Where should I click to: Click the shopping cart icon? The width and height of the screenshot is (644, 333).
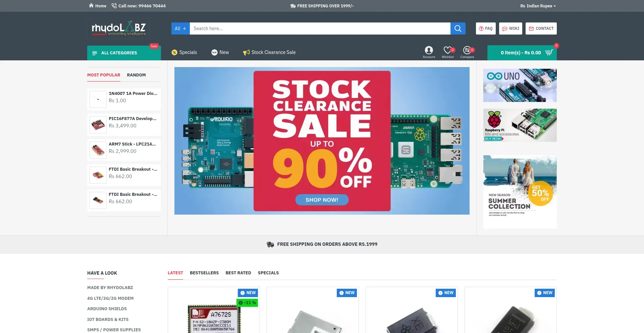pos(549,53)
